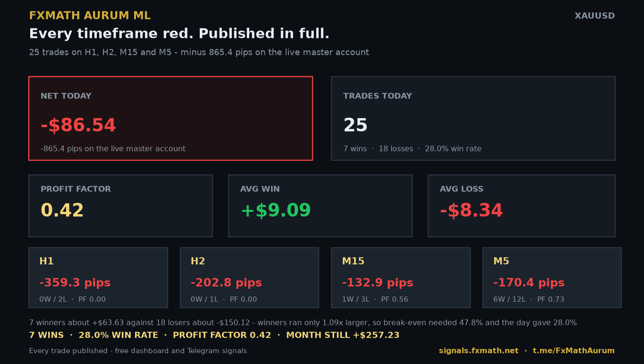Click the H2 timeframe heading
The width and height of the screenshot is (644, 364).
(198, 261)
